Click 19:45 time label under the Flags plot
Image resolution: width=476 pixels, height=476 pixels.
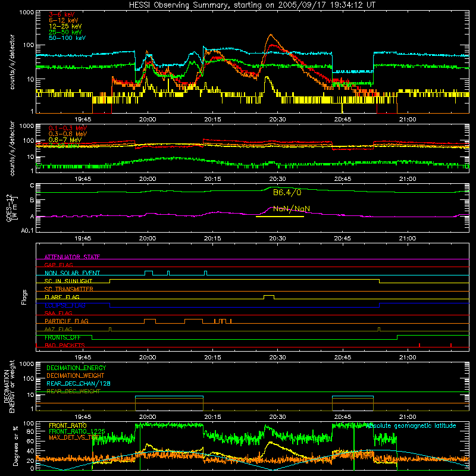point(83,358)
